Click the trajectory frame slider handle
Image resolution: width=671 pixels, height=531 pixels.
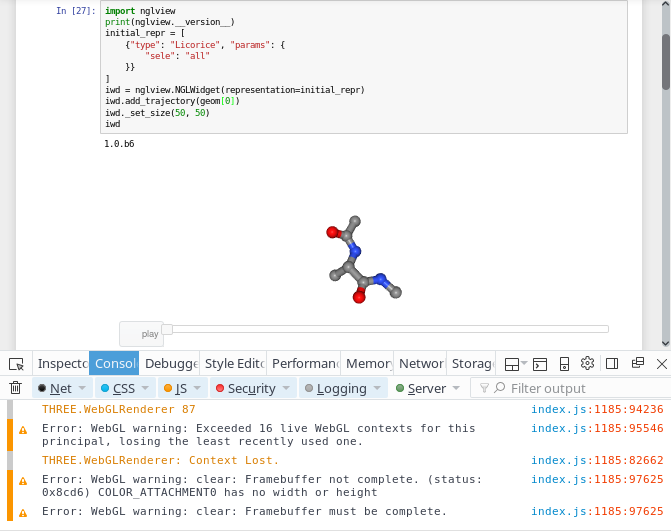click(167, 329)
